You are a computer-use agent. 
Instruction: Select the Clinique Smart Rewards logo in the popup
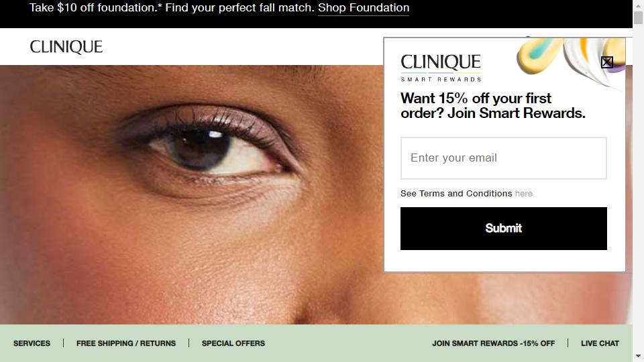(441, 68)
